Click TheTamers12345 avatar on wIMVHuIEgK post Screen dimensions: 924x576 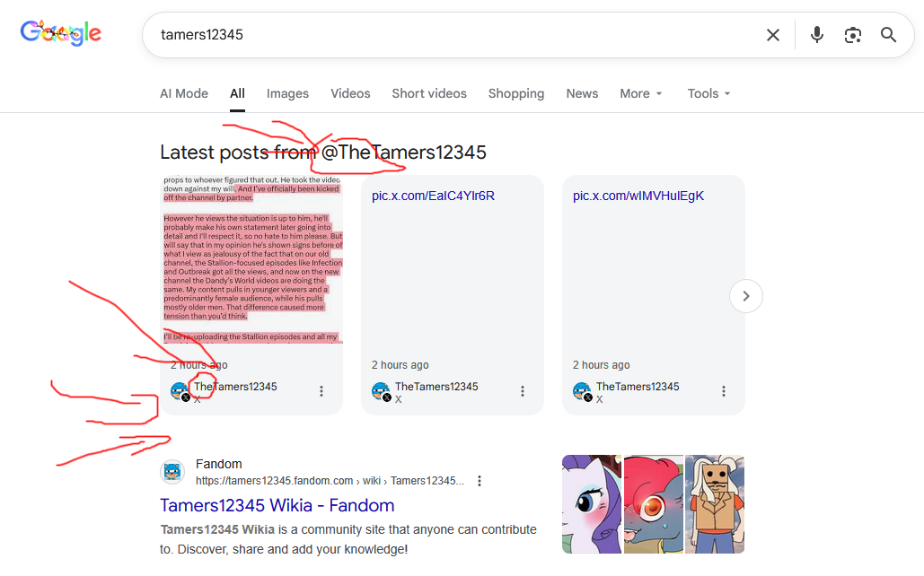pos(582,391)
